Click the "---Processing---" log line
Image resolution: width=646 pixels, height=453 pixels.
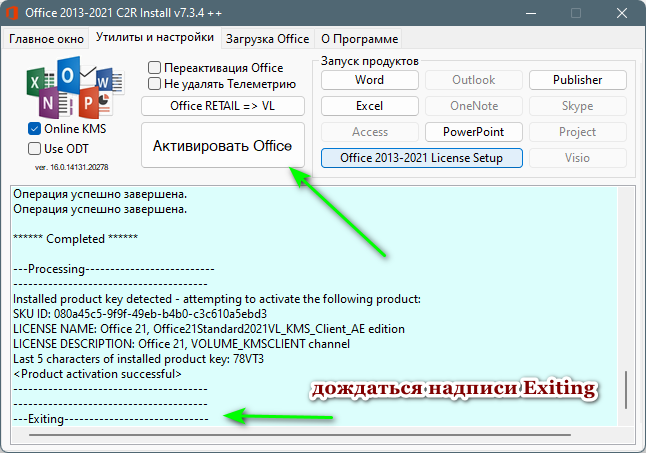click(x=114, y=269)
